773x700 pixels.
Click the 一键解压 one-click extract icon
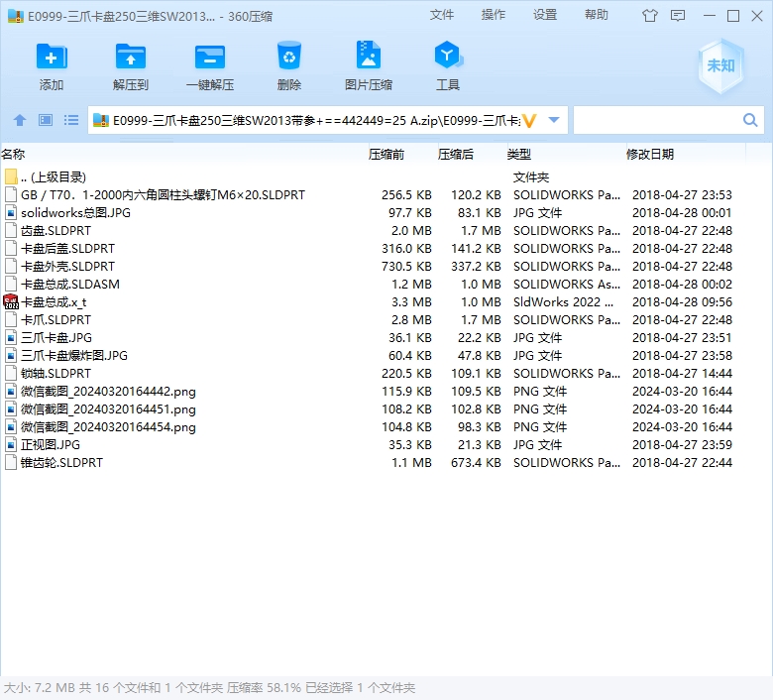point(209,57)
